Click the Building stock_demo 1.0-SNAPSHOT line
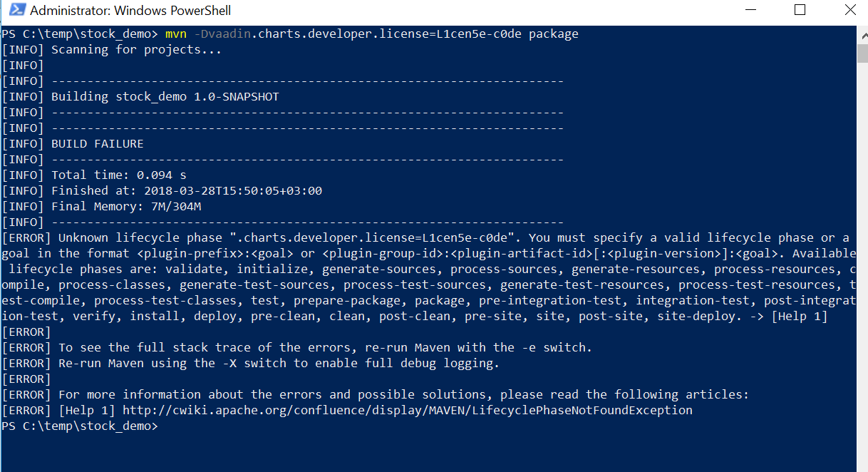Screen dimensions: 868x472 coord(140,97)
